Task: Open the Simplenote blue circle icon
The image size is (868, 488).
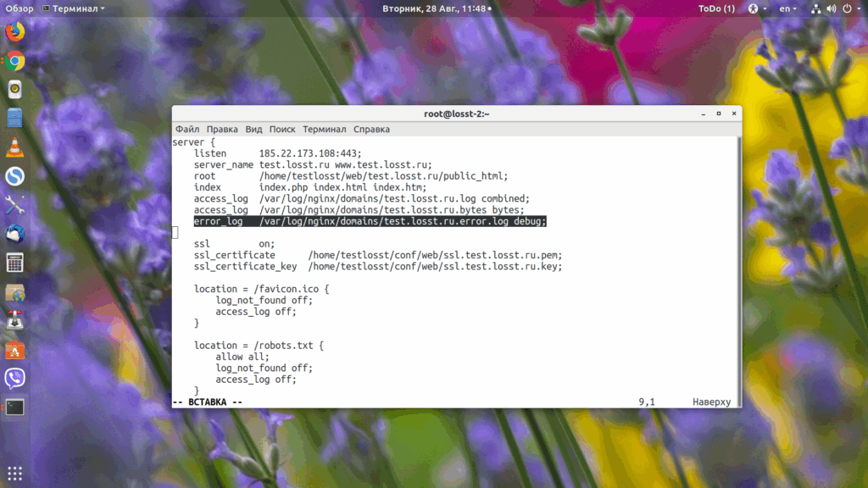Action: 15,176
